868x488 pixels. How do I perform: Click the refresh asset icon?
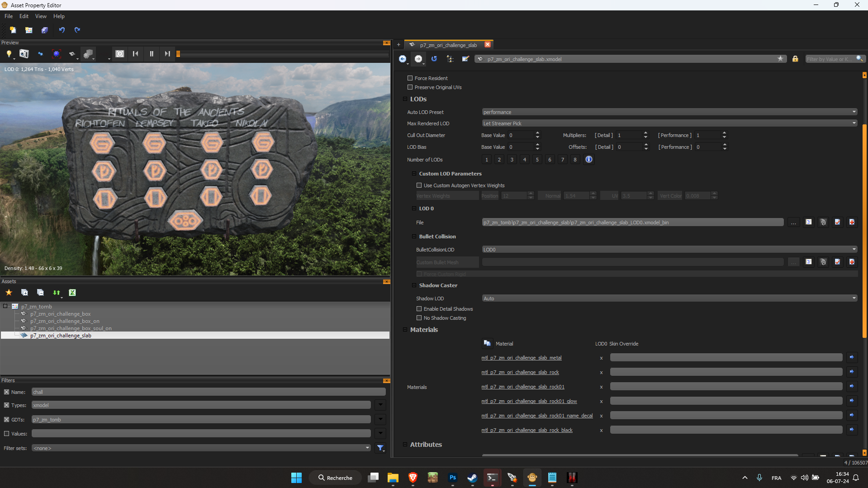[434, 59]
